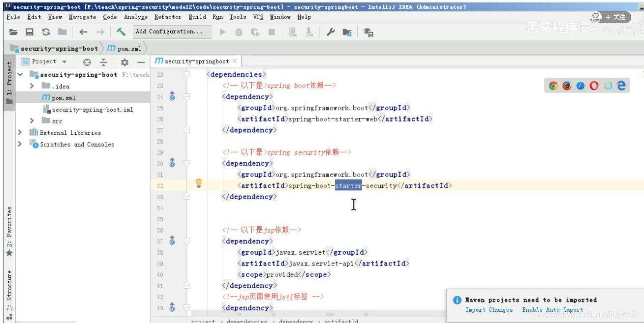Open the 2: Structure side tool window
This screenshot has width=644, height=323.
point(9,295)
